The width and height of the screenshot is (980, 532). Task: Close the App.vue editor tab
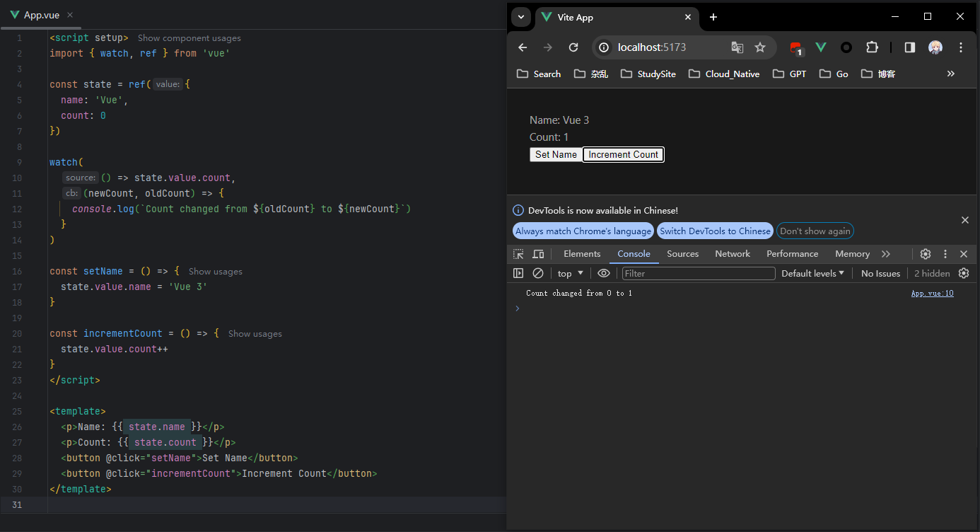pos(70,15)
